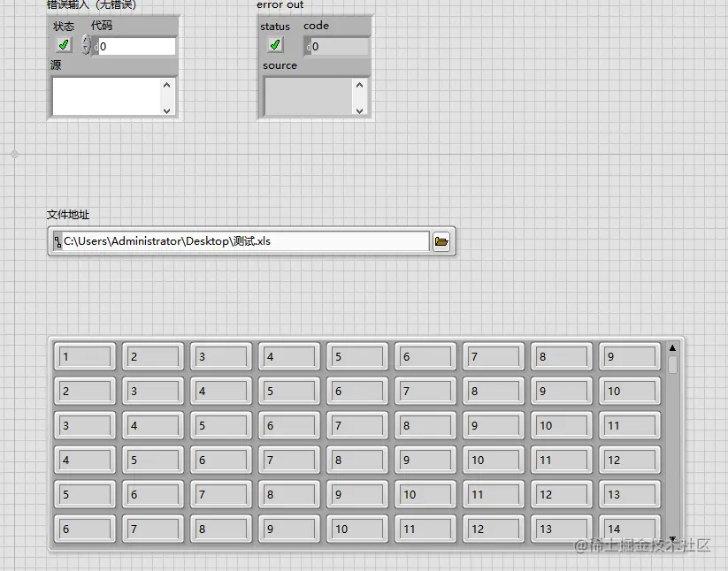The width and height of the screenshot is (728, 571).
Task: Select the first cell of row starting with 5
Action: [85, 494]
